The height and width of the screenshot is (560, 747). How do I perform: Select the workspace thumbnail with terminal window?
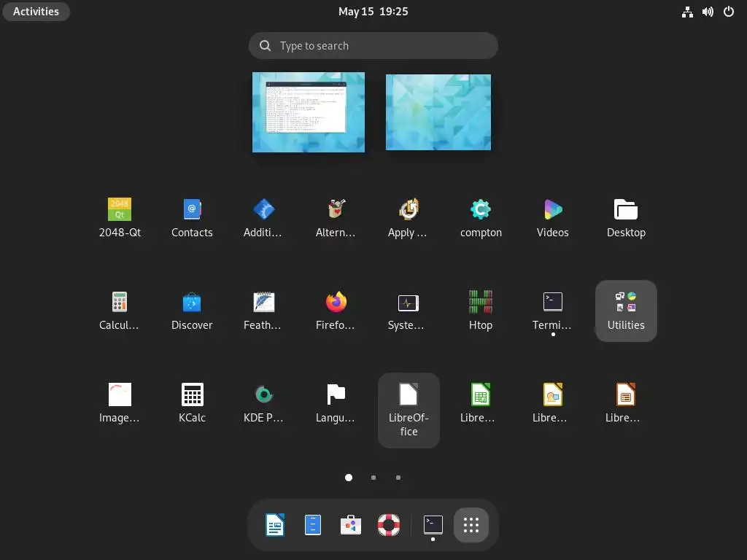click(309, 112)
